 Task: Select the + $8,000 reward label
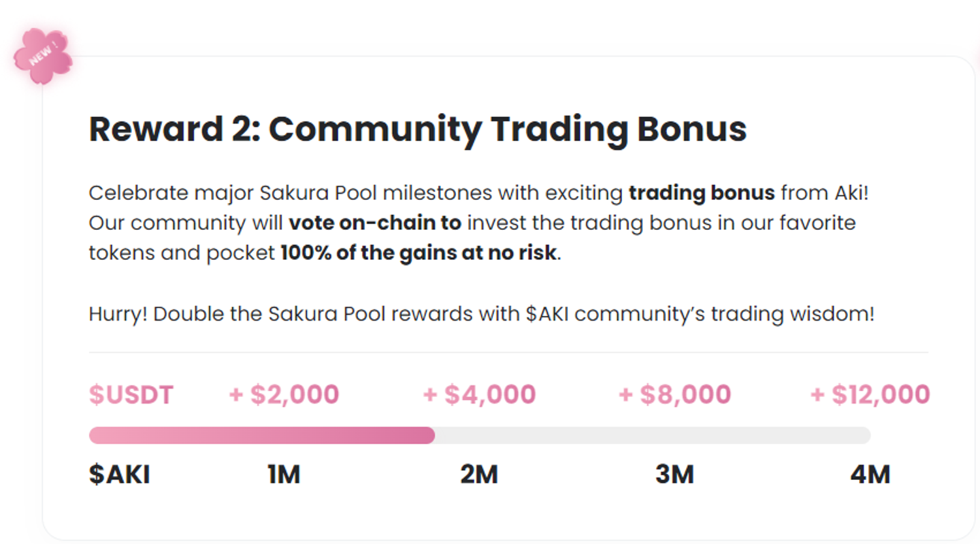pos(675,394)
